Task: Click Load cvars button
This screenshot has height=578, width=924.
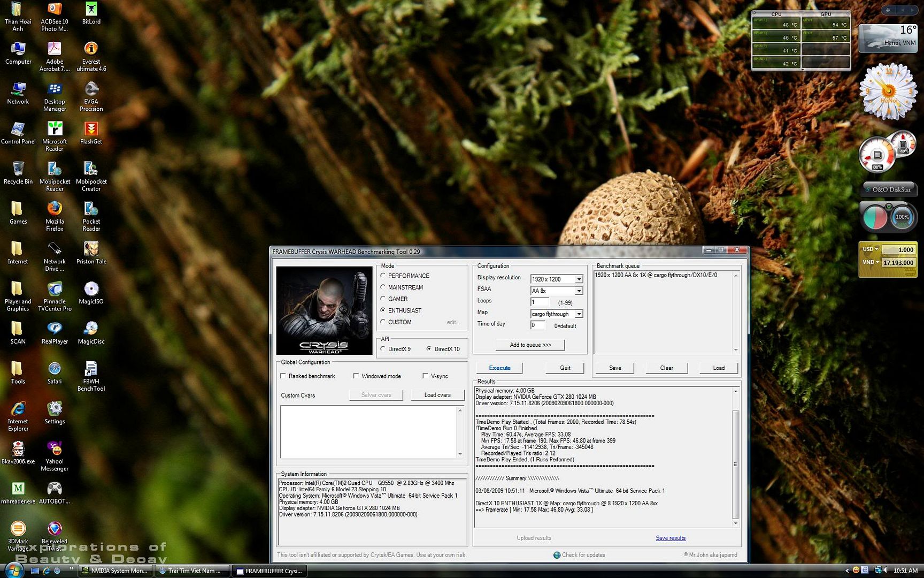Action: 437,395
